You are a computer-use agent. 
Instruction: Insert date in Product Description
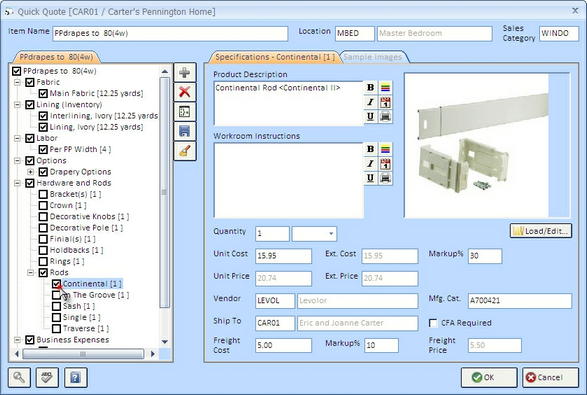coord(385,102)
